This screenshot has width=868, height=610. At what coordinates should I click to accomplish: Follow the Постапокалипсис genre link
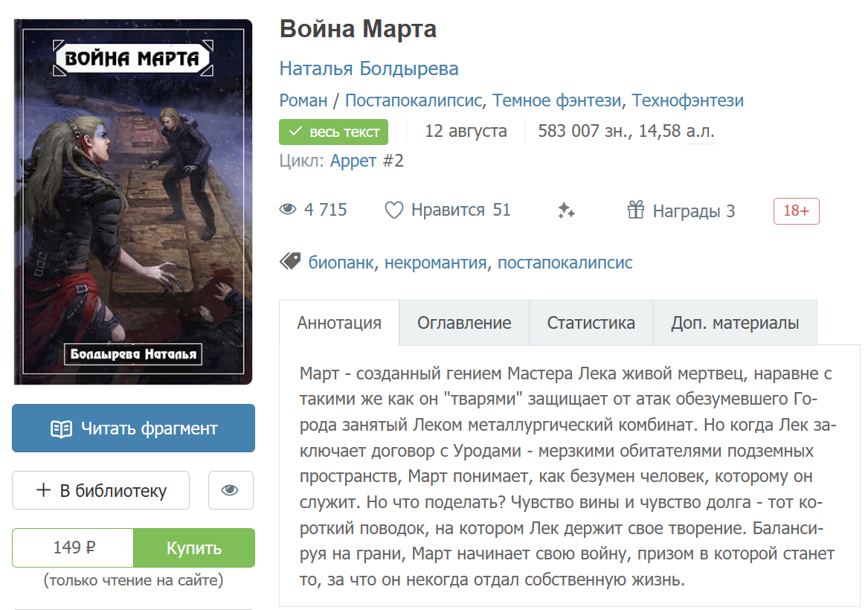(412, 100)
